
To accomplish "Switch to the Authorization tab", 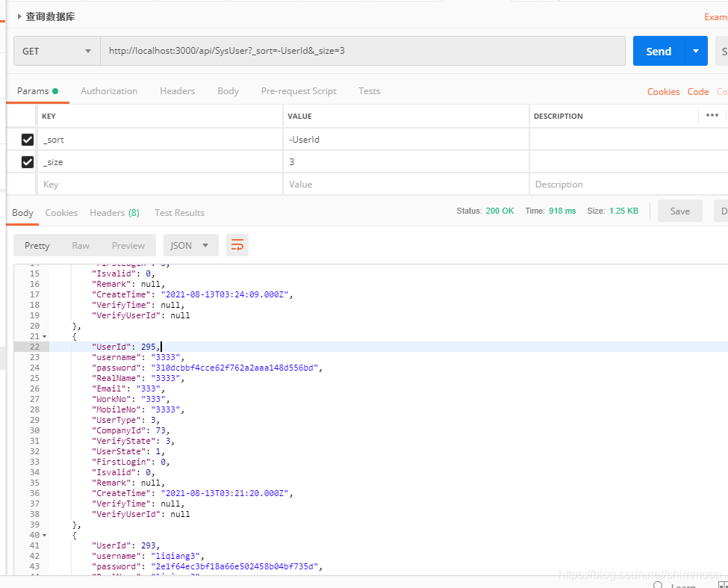I will point(109,91).
